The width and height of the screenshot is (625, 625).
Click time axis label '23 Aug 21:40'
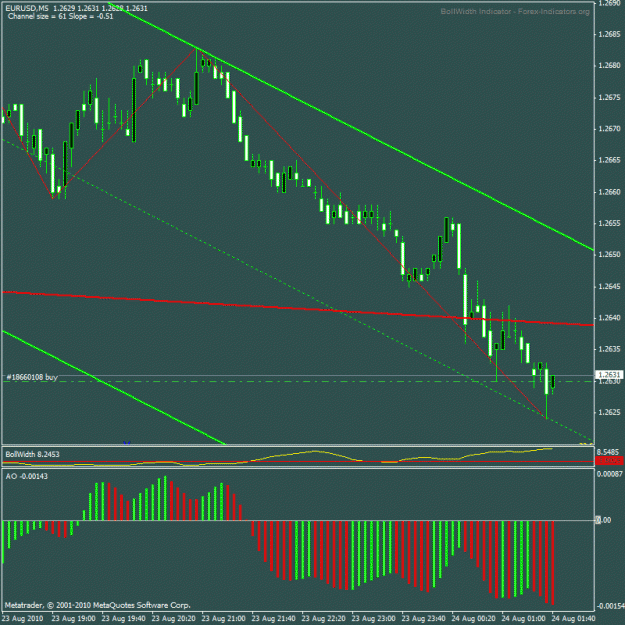273,619
